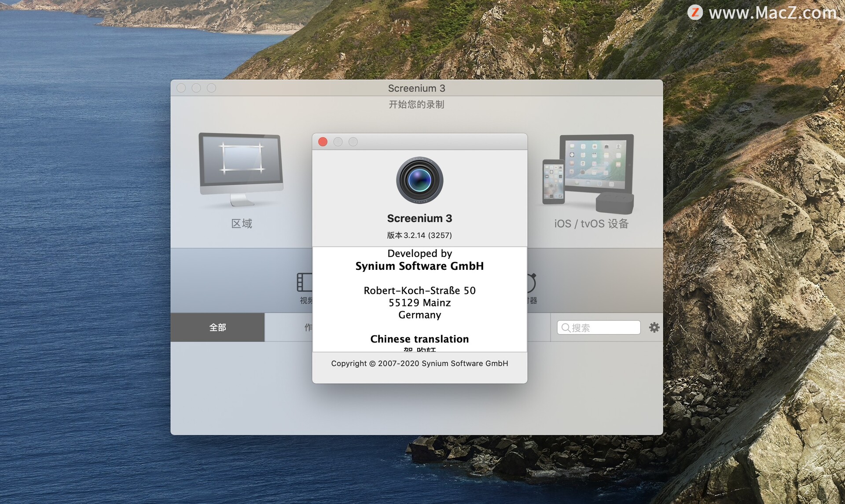Select the 全部 tab

pos(217,327)
